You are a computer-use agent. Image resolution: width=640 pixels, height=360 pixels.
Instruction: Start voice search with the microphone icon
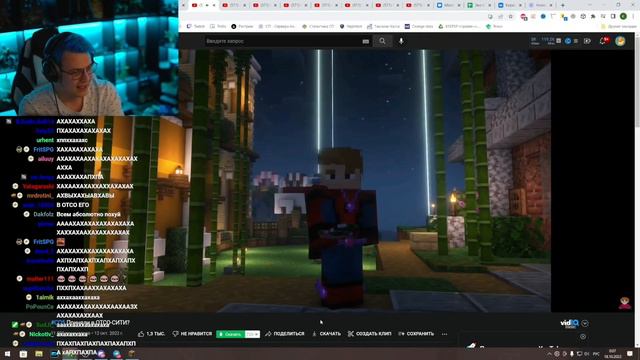tap(401, 41)
